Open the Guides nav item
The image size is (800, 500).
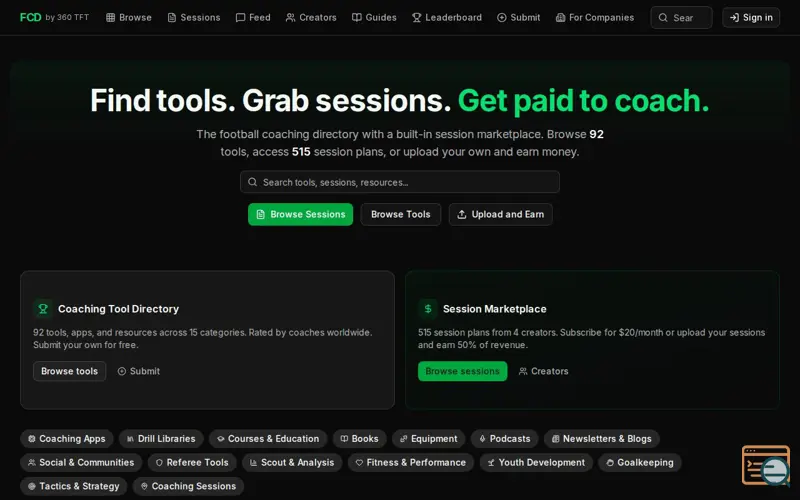[374, 17]
